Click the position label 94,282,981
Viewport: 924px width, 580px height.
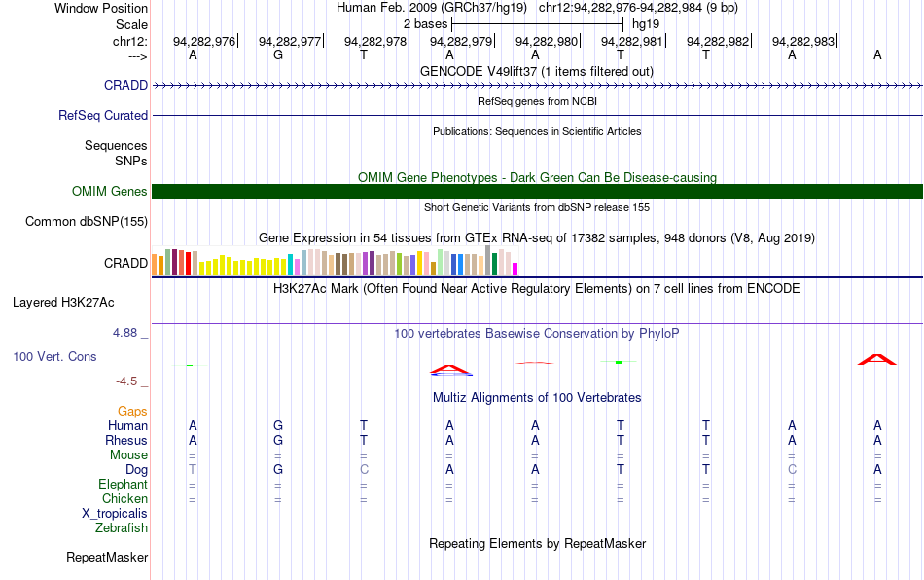pyautogui.click(x=631, y=41)
